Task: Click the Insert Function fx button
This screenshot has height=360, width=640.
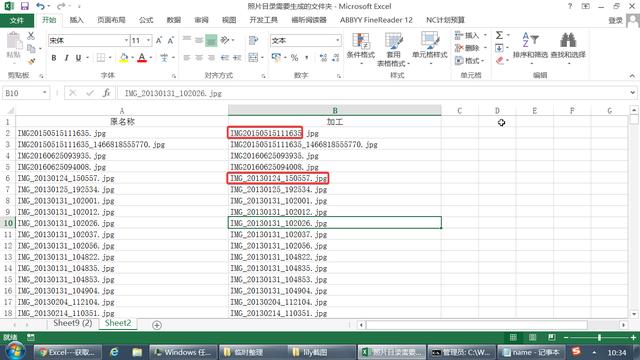Action: (107, 93)
